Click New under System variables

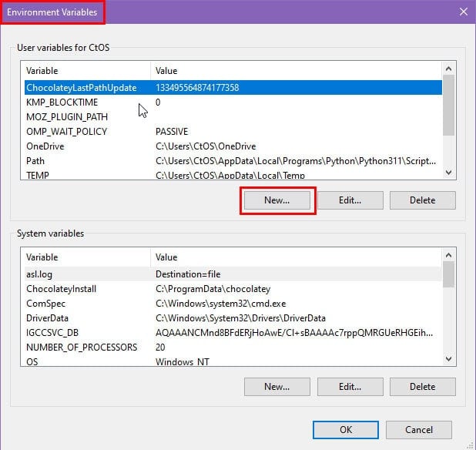pyautogui.click(x=277, y=387)
